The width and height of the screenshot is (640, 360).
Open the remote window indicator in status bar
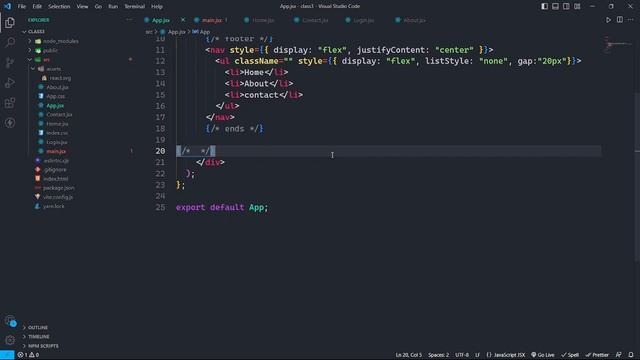click(7, 355)
